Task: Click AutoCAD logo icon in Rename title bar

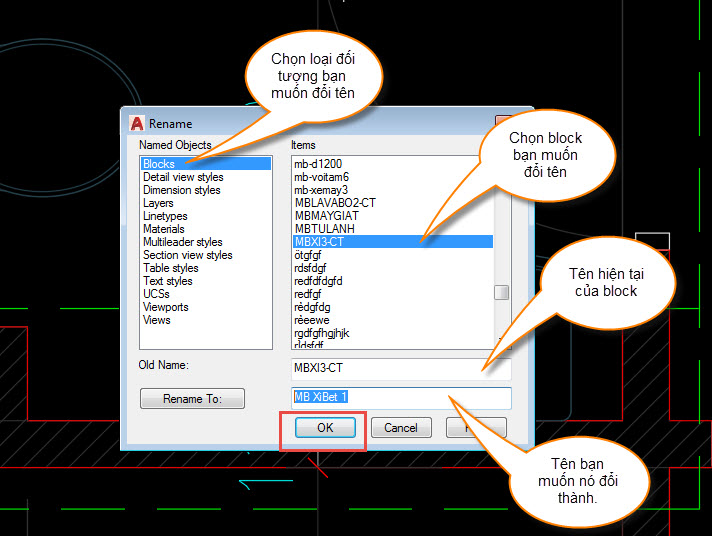Action: pyautogui.click(x=137, y=124)
